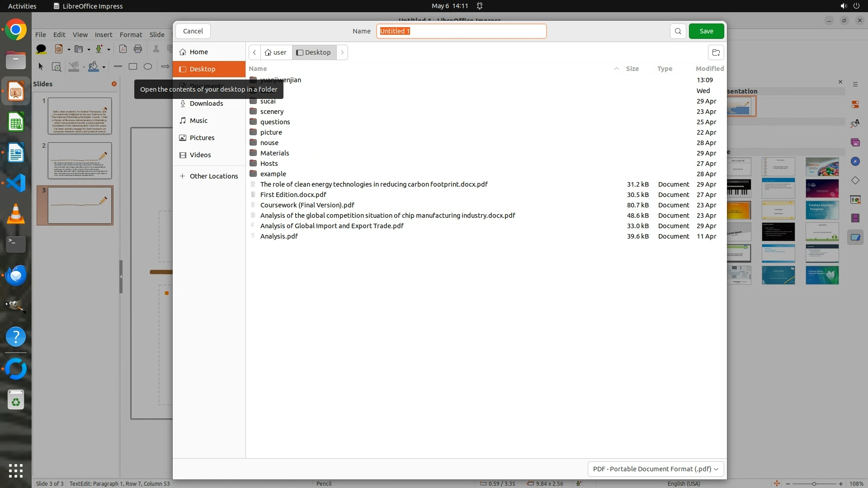This screenshot has height=488, width=868.
Task: Click the Print icon in toolbar
Action: pos(138,49)
